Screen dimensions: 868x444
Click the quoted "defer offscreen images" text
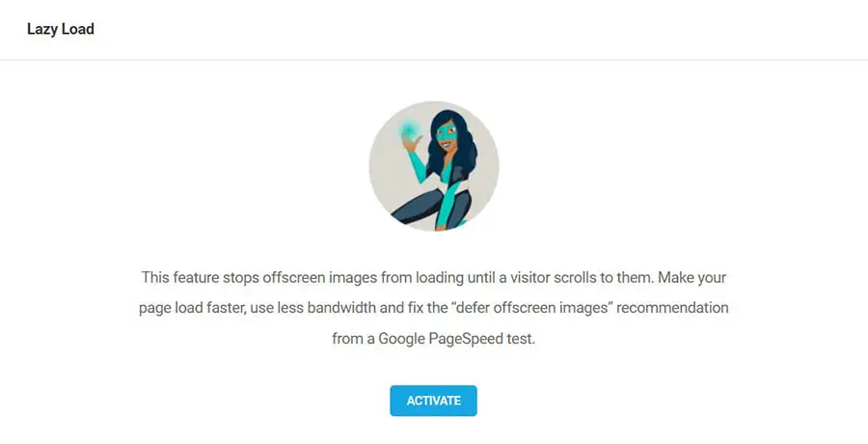pos(531,309)
